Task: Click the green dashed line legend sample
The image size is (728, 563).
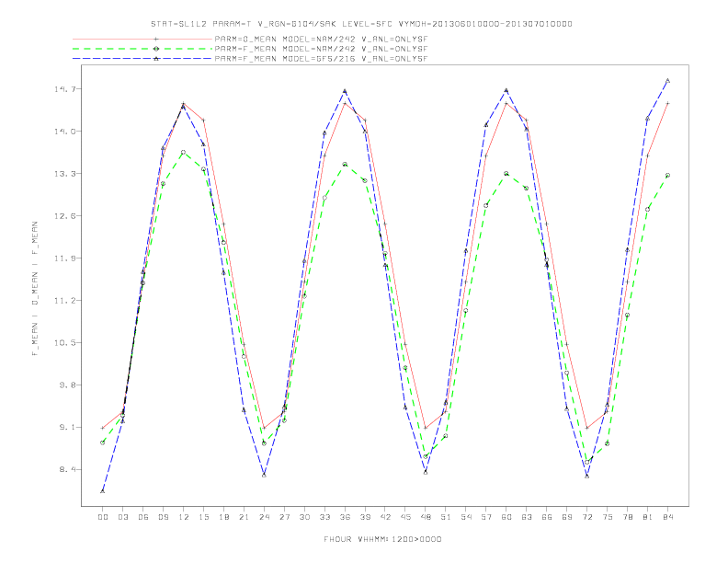Action: pos(142,49)
